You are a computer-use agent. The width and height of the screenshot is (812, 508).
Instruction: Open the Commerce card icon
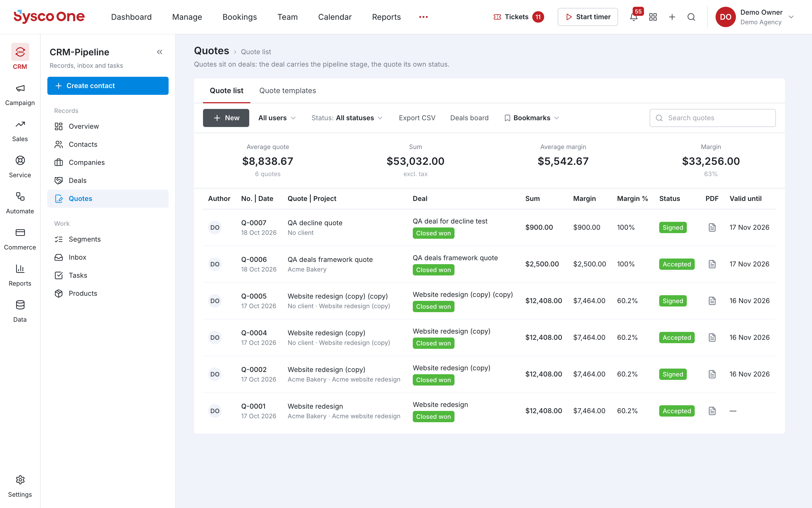tap(20, 233)
